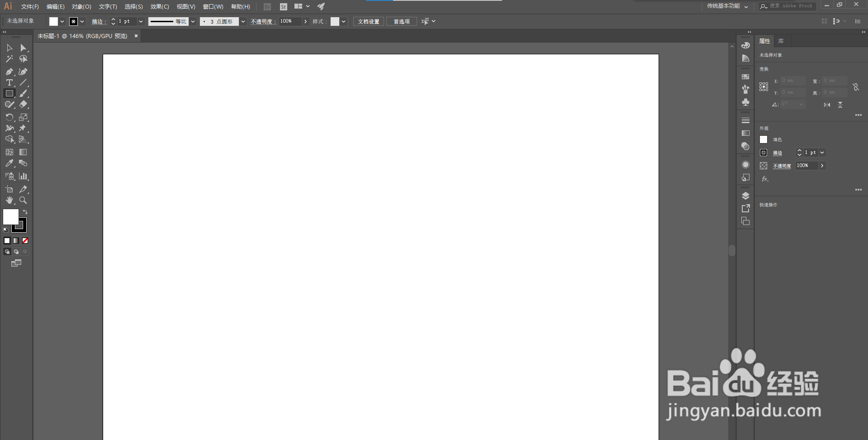Image resolution: width=868 pixels, height=440 pixels.
Task: Open stroke weight dropdown in control bar
Action: (141, 21)
